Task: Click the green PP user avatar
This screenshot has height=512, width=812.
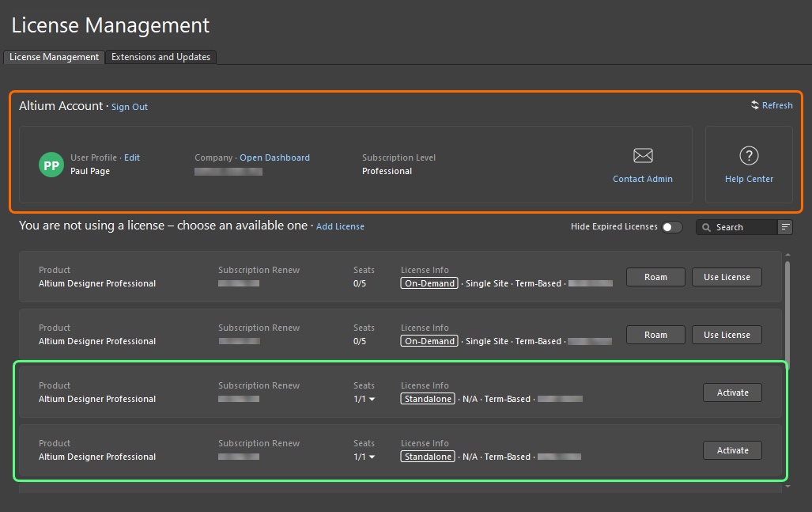Action: (51, 165)
